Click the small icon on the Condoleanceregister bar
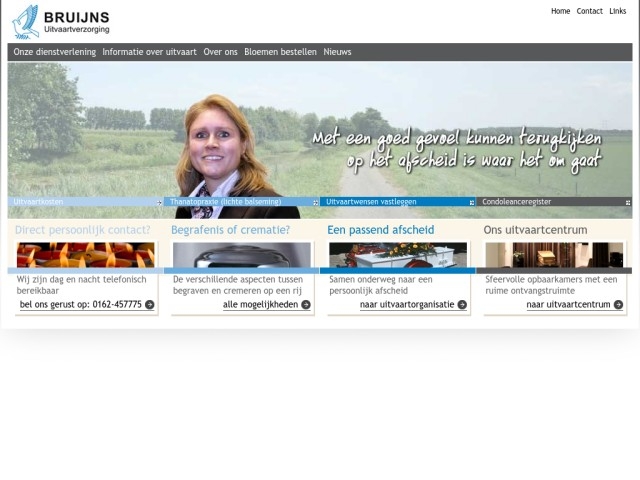The image size is (640, 480). pos(627,202)
